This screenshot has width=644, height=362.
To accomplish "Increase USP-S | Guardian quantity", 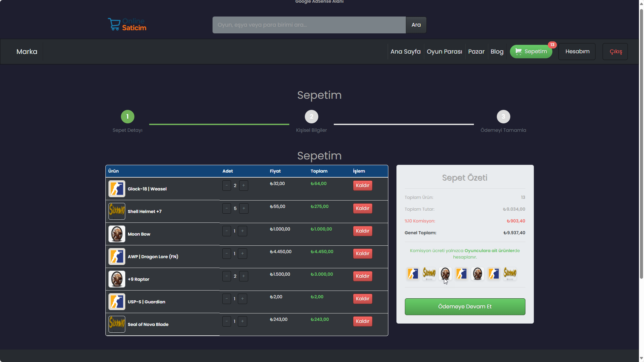I will point(243,299).
